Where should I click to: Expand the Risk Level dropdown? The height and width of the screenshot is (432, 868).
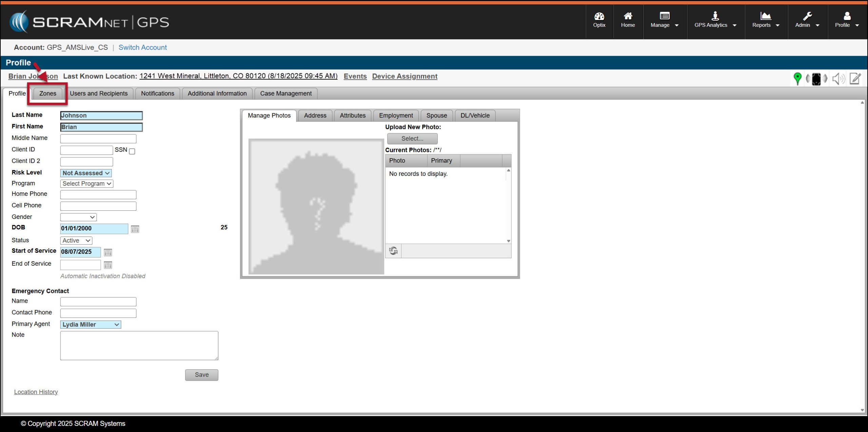coord(86,173)
